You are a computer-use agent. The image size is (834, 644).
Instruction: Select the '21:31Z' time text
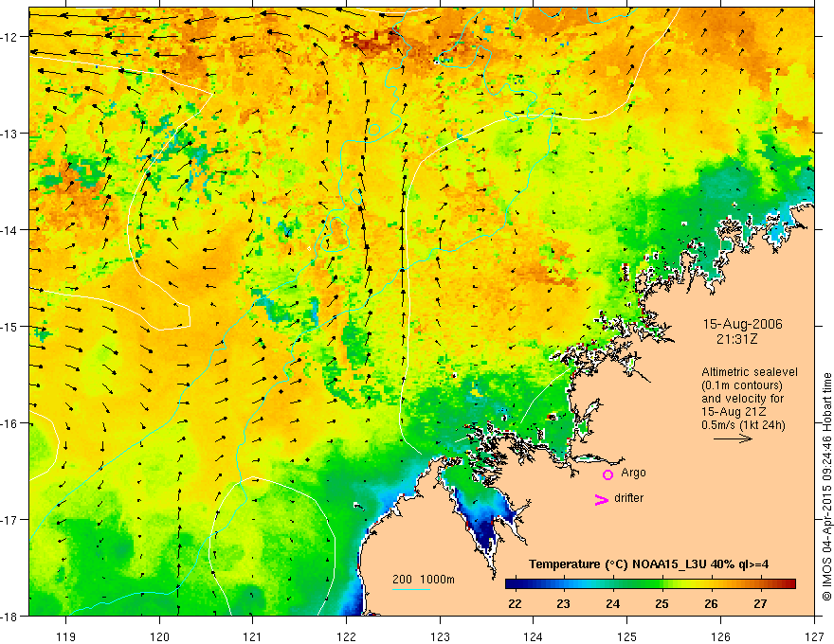point(736,339)
